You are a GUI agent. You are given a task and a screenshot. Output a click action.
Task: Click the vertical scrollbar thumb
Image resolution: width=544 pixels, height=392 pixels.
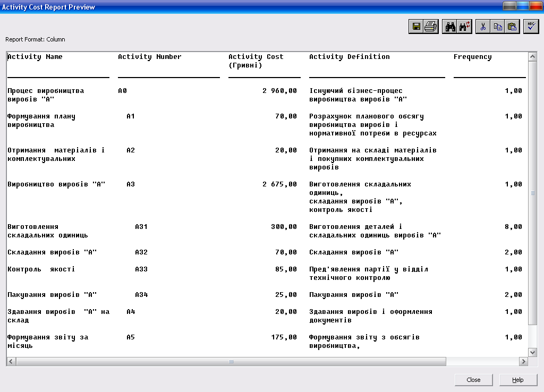pyautogui.click(x=532, y=193)
